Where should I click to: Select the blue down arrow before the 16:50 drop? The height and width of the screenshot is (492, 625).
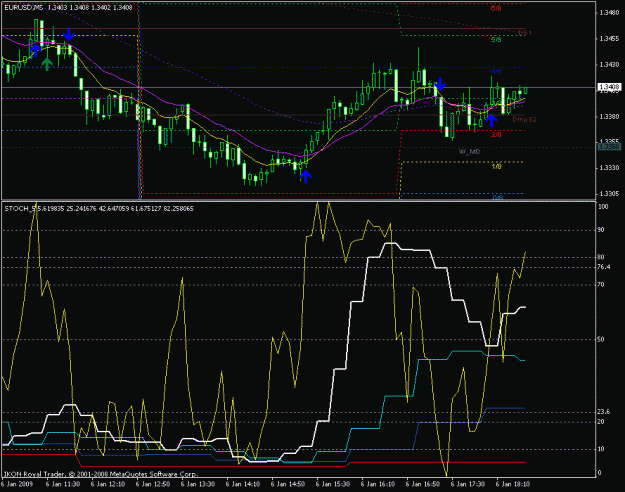pyautogui.click(x=440, y=84)
